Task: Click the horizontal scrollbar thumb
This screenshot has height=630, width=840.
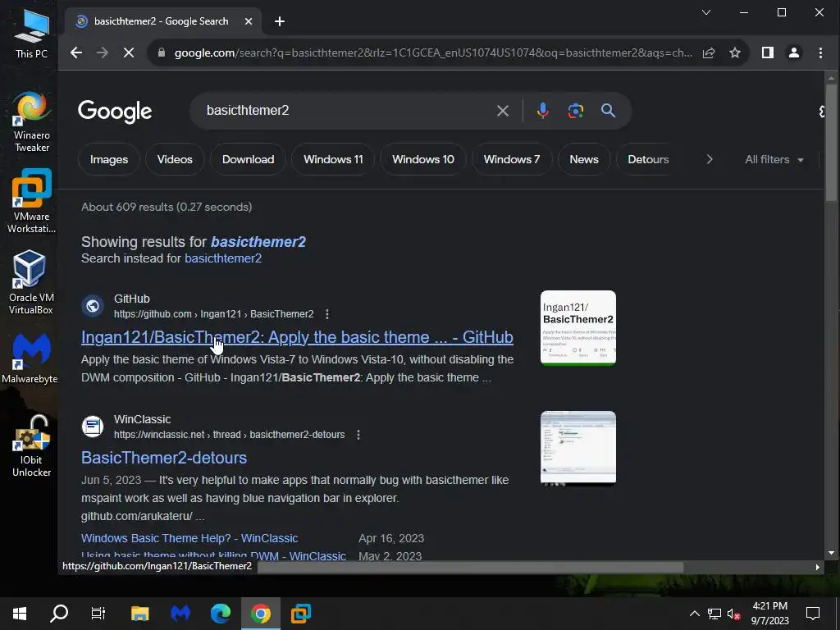Action: click(x=470, y=567)
